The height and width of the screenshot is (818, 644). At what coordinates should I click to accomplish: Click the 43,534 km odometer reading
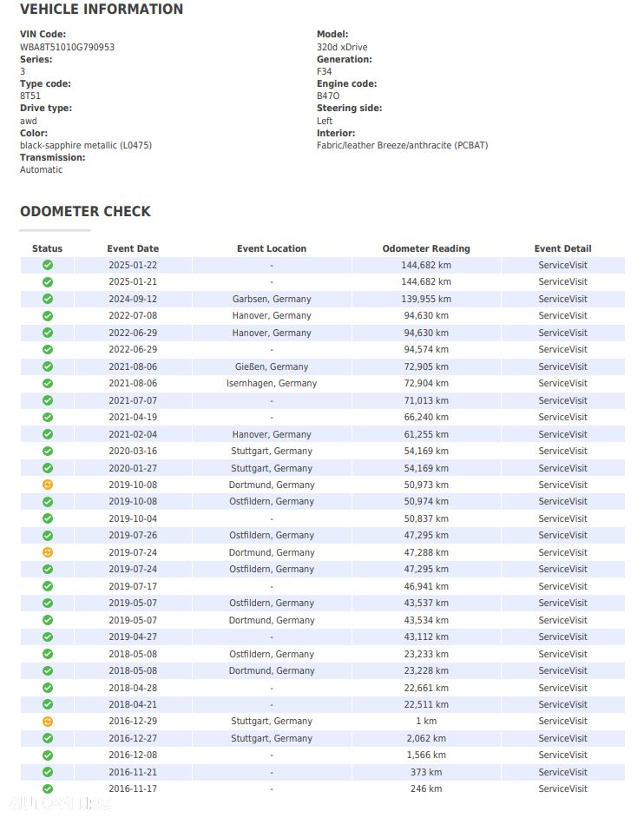click(x=426, y=620)
